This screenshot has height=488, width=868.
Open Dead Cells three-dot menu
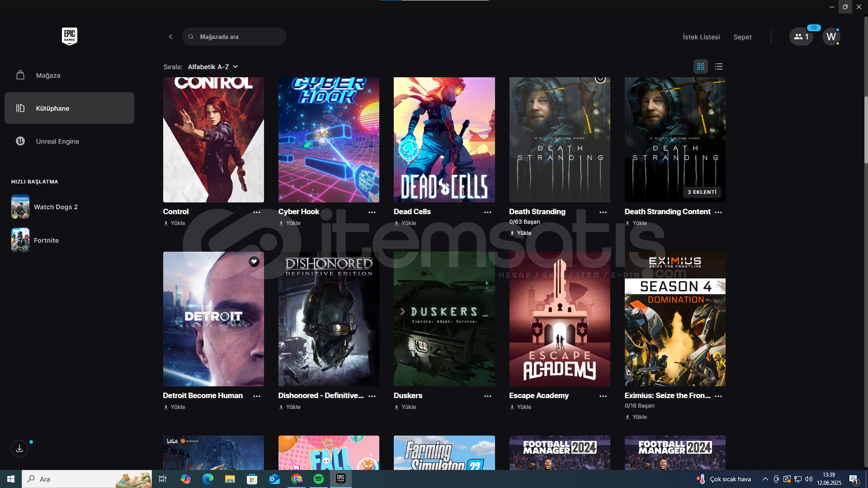(488, 212)
